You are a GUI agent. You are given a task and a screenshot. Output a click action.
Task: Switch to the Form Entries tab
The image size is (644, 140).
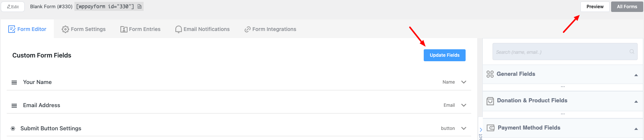point(140,29)
